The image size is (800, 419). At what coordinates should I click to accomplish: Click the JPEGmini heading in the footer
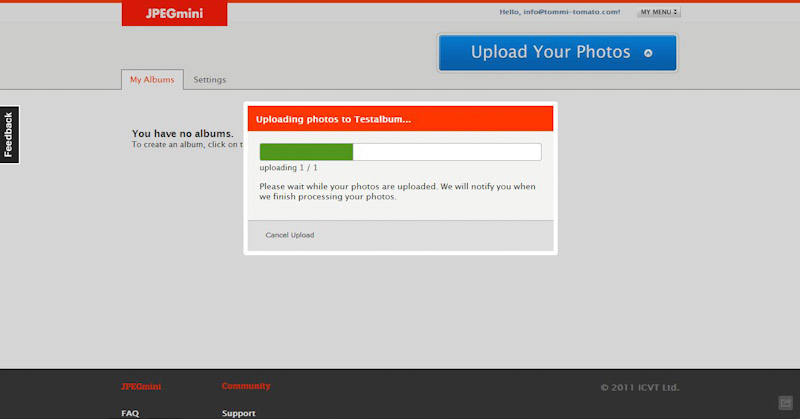tap(141, 386)
